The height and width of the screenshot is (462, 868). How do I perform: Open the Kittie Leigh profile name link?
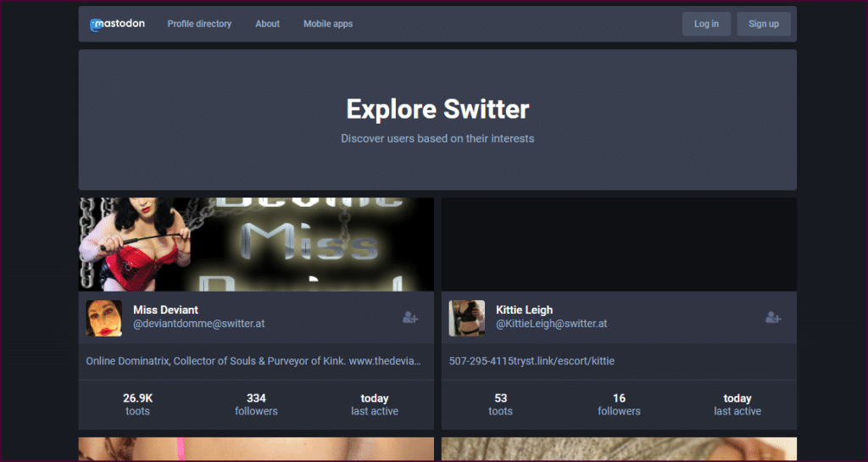(x=524, y=310)
